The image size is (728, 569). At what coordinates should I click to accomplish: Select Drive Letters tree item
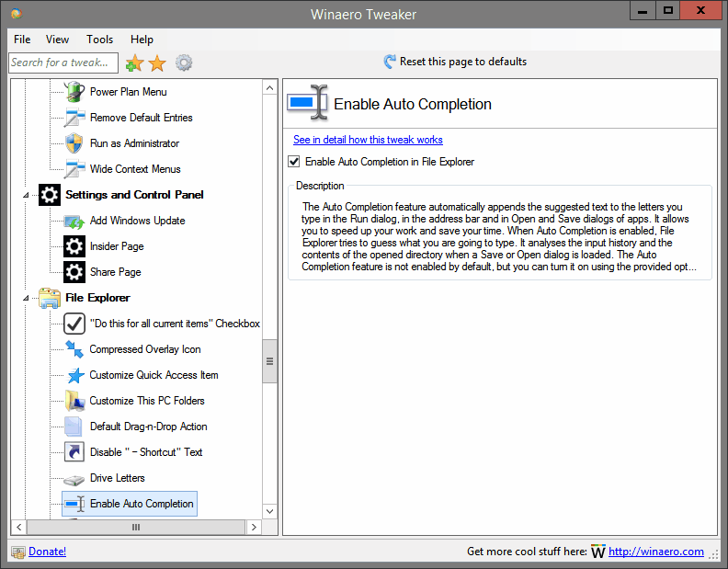pos(118,478)
